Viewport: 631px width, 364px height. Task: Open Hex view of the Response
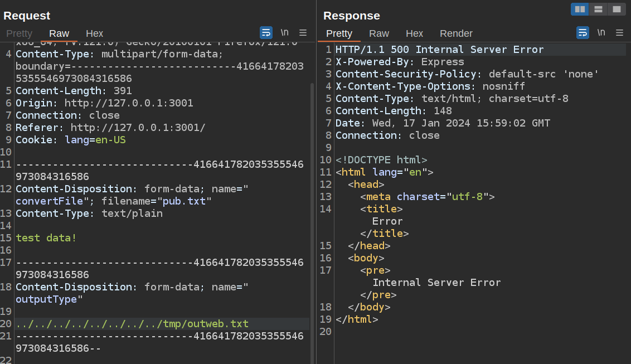pyautogui.click(x=414, y=33)
